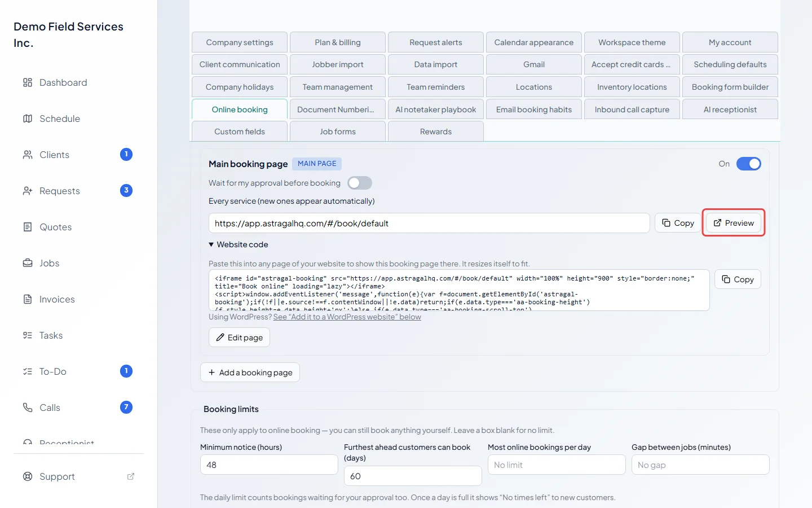Select the Booking form builder tab

730,87
